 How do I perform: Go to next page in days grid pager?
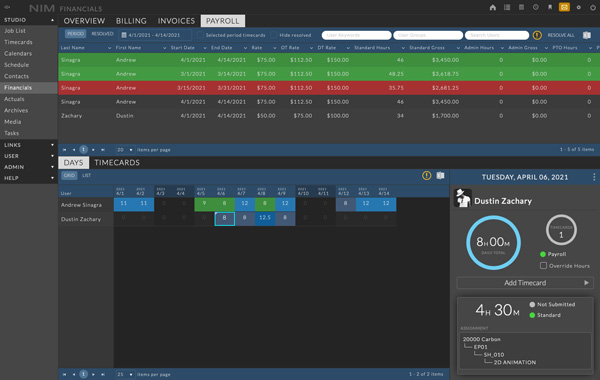pos(93,374)
